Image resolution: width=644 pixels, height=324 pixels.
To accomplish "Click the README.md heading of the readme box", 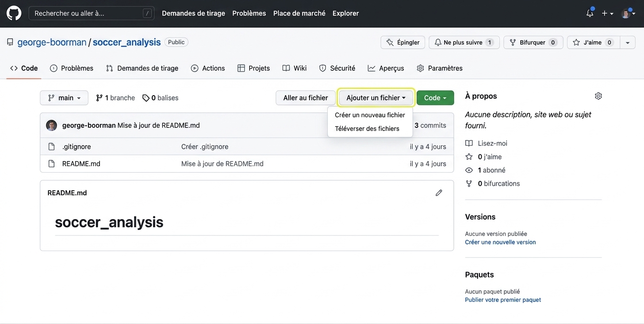I will tap(67, 193).
